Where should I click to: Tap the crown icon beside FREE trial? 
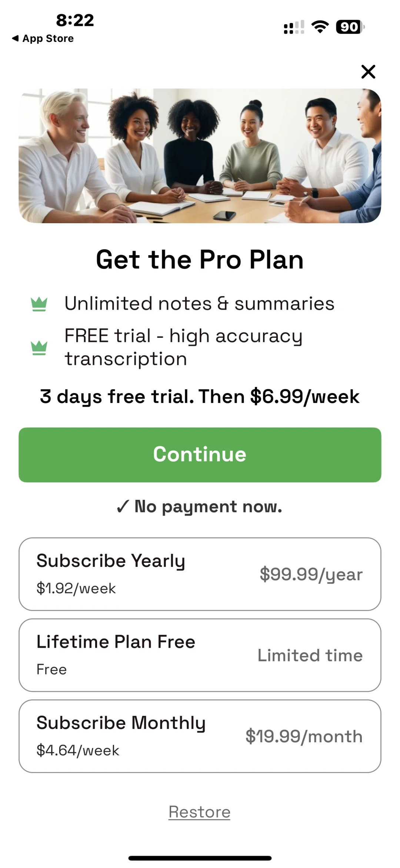[x=39, y=347]
